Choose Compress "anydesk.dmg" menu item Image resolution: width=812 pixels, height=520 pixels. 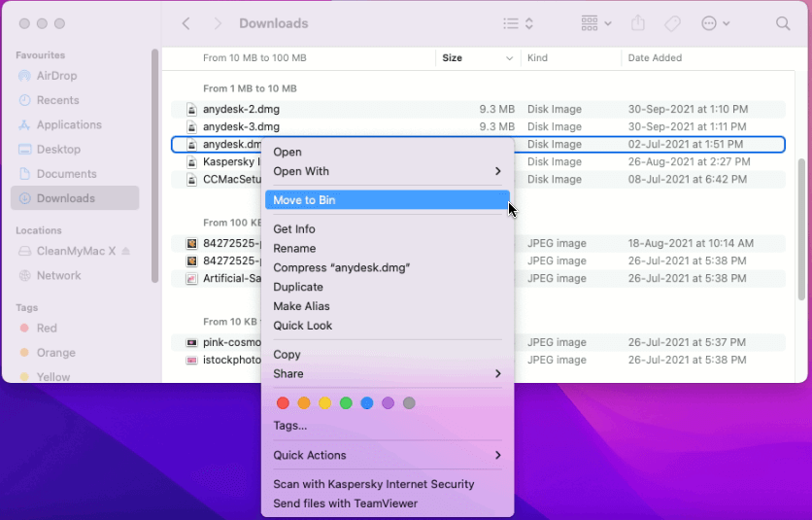(x=388, y=267)
